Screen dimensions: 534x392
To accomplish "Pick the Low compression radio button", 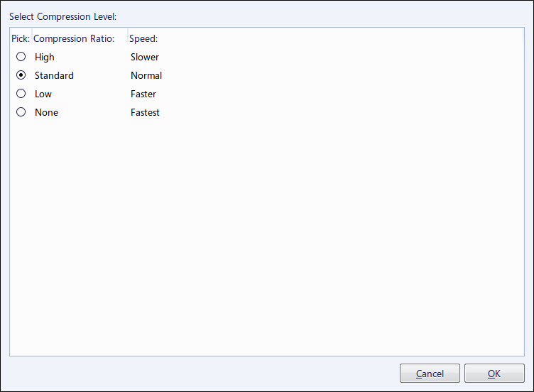I will [x=21, y=93].
